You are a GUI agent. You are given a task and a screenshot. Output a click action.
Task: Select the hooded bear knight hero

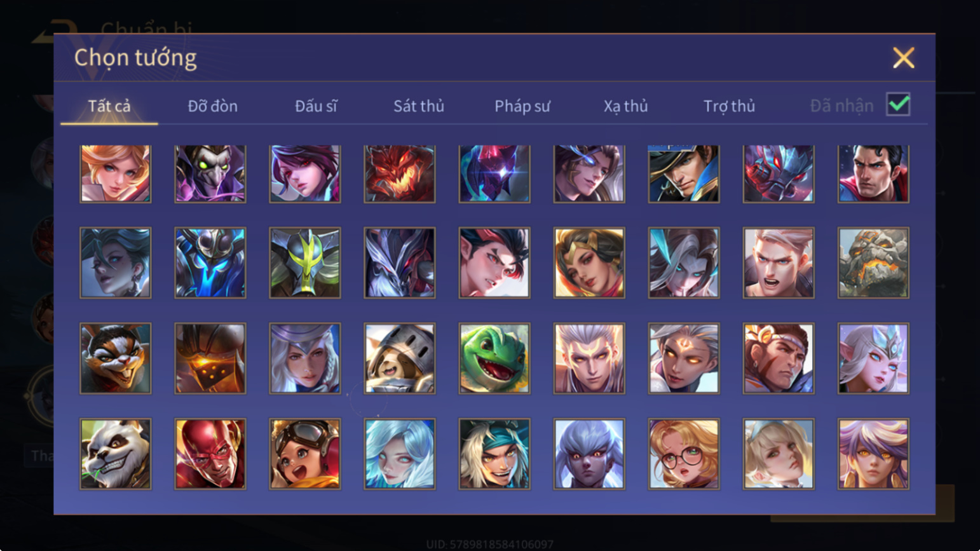pyautogui.click(x=400, y=358)
